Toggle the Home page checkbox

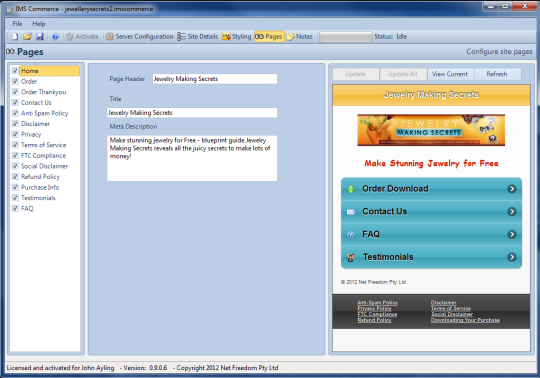(x=15, y=71)
